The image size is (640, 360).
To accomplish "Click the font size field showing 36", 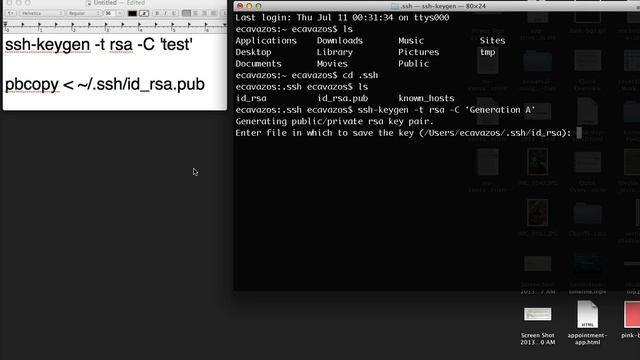I will click(x=109, y=13).
